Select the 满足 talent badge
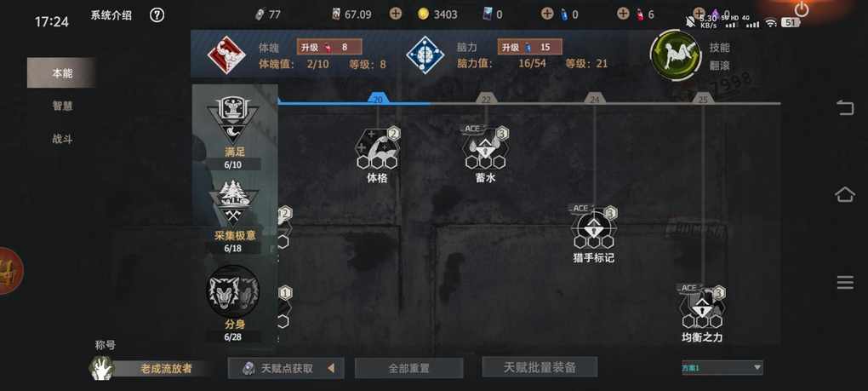The height and width of the screenshot is (391, 868). click(233, 121)
